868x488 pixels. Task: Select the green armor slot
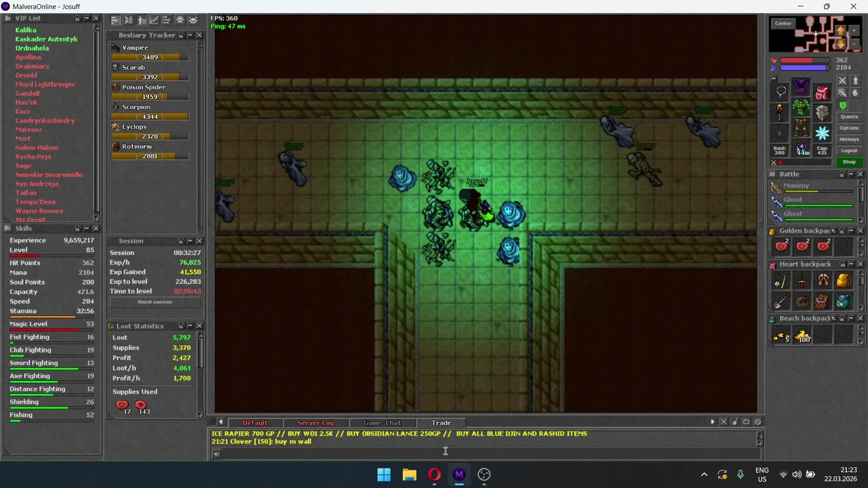[801, 107]
